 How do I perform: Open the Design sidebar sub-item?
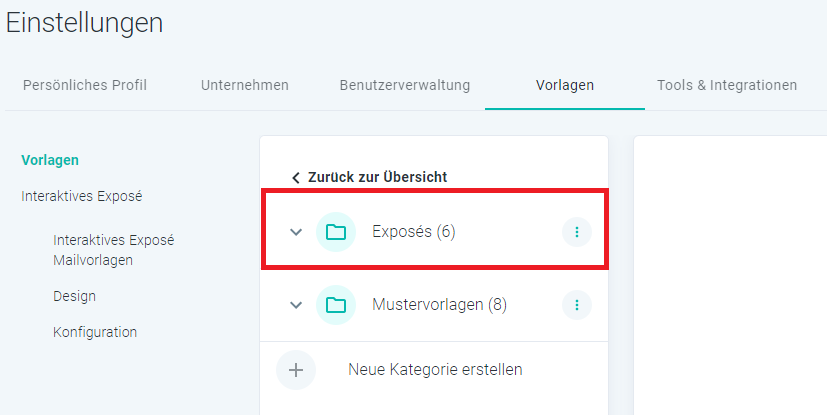pos(74,296)
